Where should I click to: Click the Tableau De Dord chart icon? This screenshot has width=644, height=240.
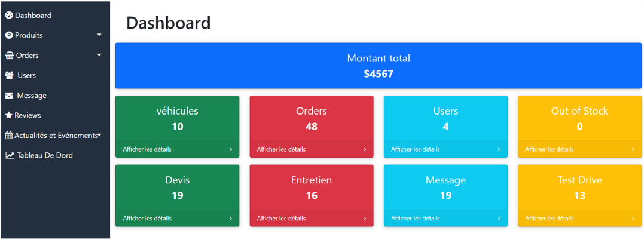[10, 155]
